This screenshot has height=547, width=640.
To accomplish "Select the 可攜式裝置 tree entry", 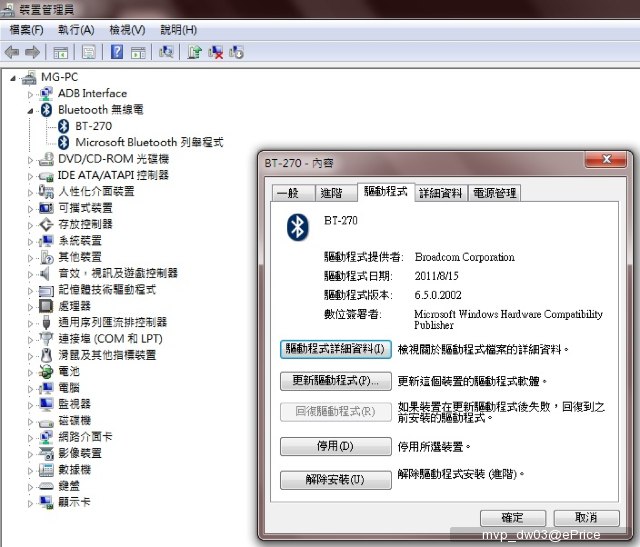I will click(85, 208).
